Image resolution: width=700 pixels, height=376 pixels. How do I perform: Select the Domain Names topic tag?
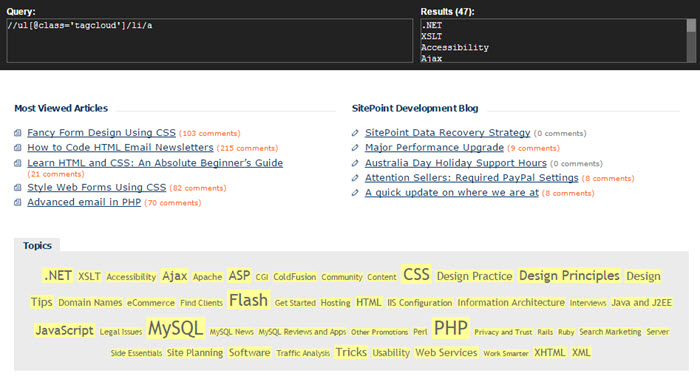coord(90,303)
